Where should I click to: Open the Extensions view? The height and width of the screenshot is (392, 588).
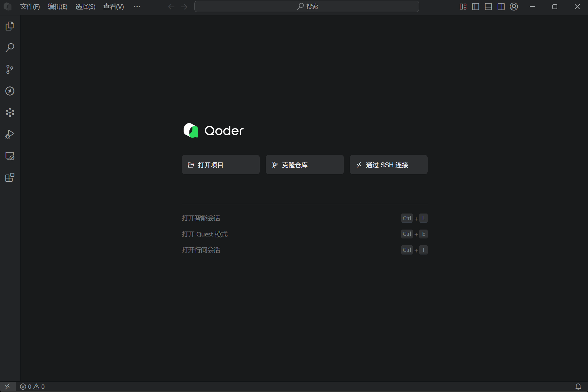pos(9,177)
